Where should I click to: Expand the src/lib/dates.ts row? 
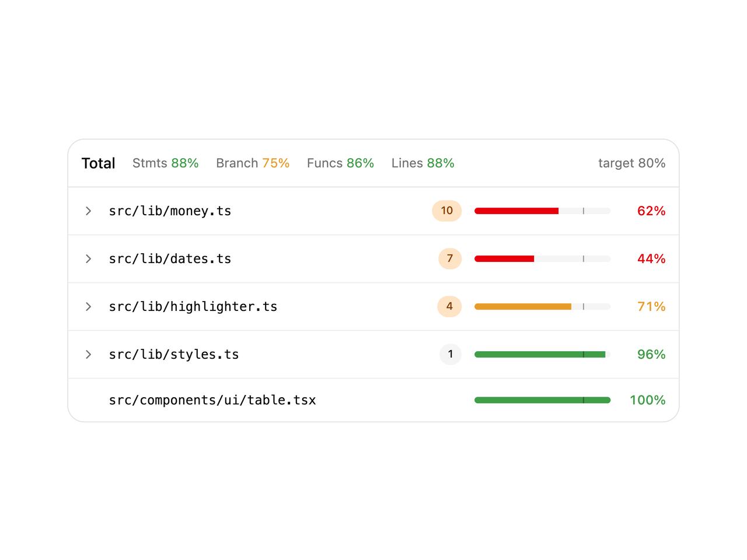click(x=88, y=259)
